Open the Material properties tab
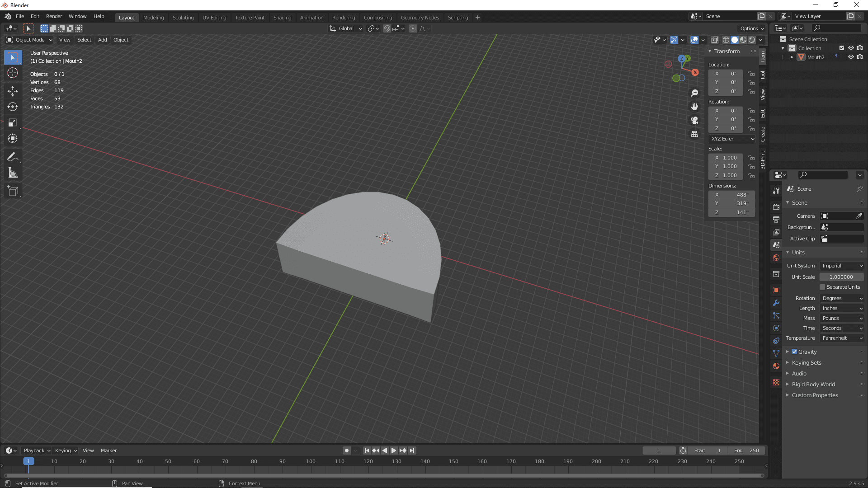The height and width of the screenshot is (488, 868). [776, 366]
